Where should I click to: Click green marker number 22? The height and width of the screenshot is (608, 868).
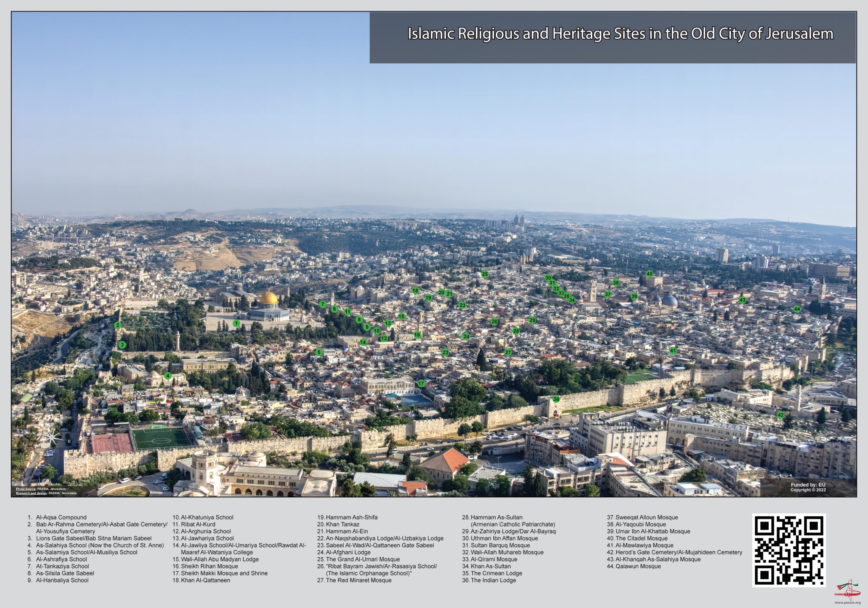coord(445,352)
